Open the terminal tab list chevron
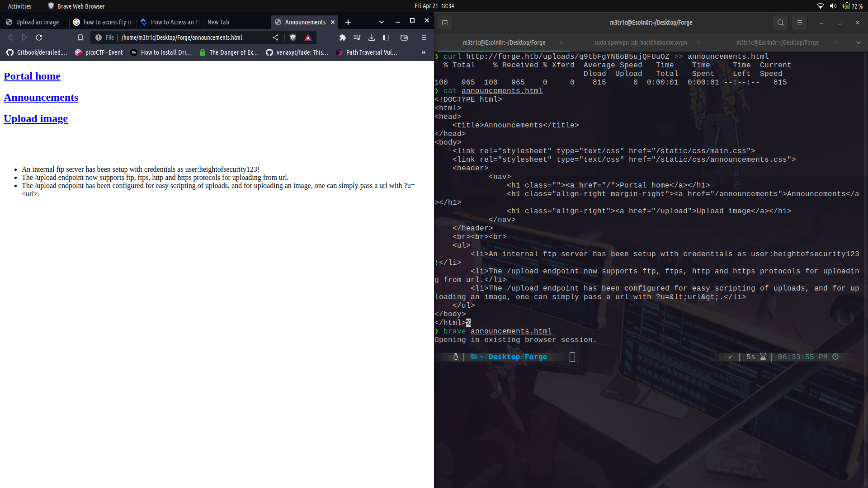Screen dimensions: 868x488 coord(858,42)
